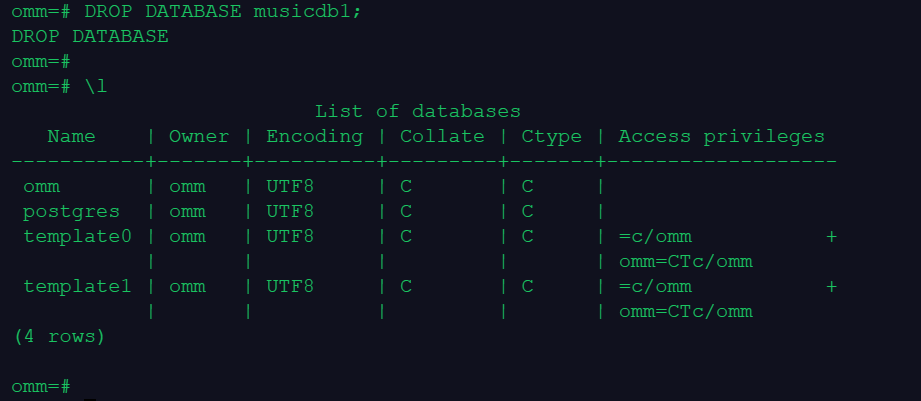Select the Collate column header

(x=442, y=136)
